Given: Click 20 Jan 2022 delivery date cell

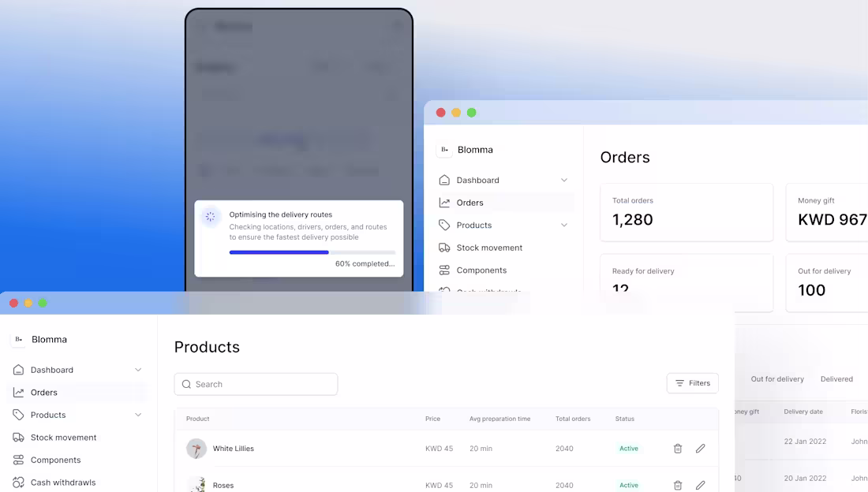Looking at the screenshot, I should (x=805, y=478).
